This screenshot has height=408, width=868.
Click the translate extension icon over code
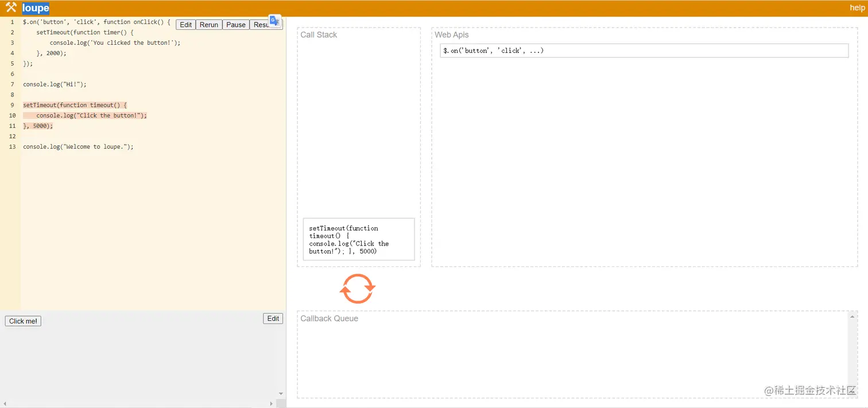[x=275, y=20]
